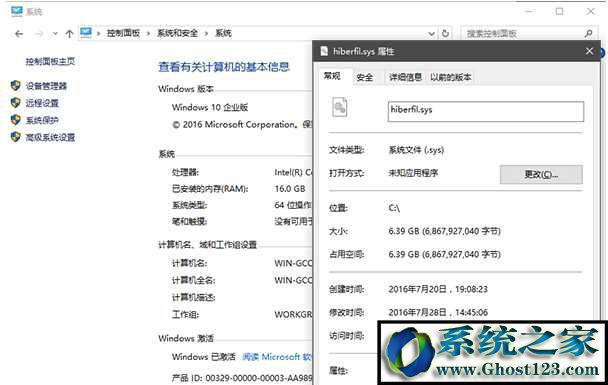
Task: Refresh the System window
Action: point(445,33)
